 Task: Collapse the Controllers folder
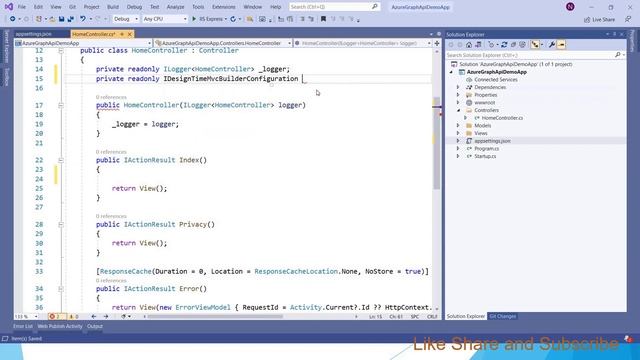(458, 110)
